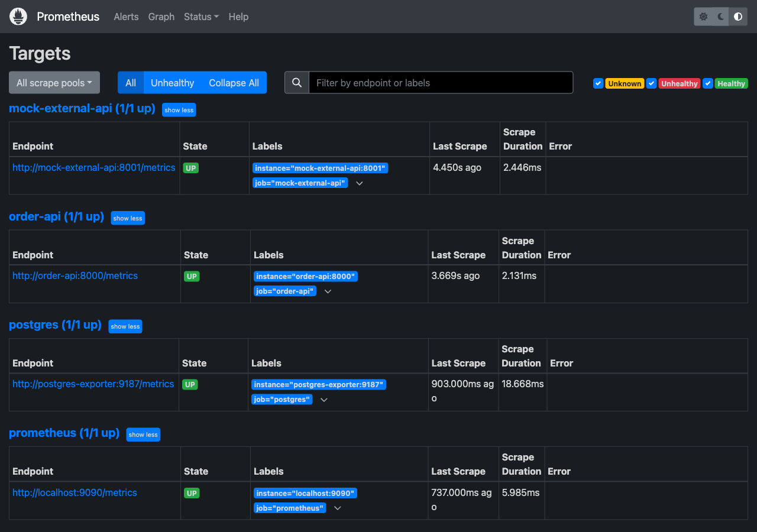This screenshot has width=757, height=532.
Task: Click the job="mock-external-api" label badge
Action: [x=300, y=183]
